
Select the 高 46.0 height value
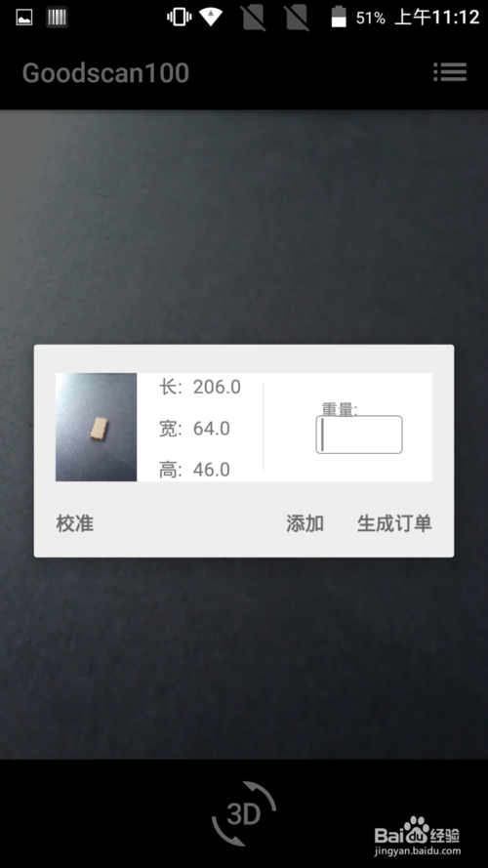pos(194,470)
